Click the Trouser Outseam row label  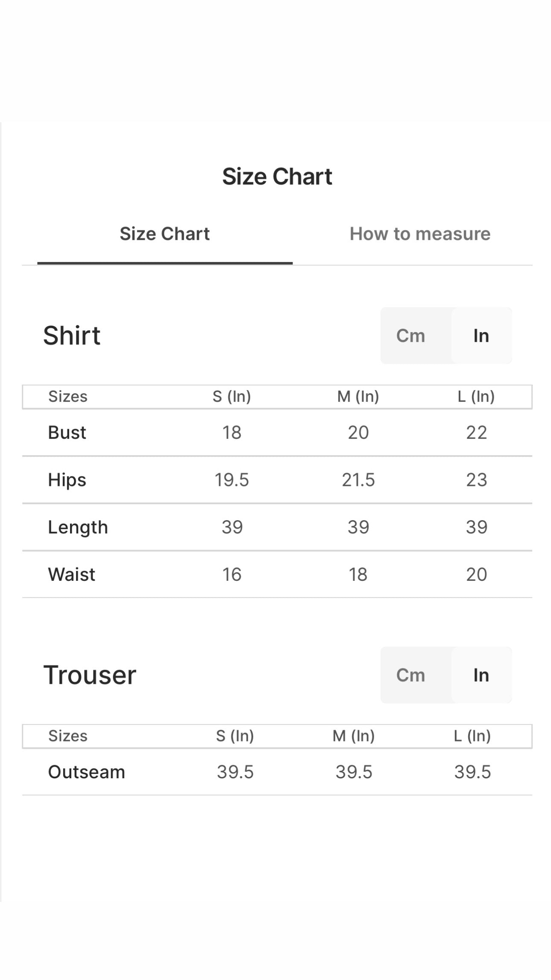pyautogui.click(x=86, y=772)
